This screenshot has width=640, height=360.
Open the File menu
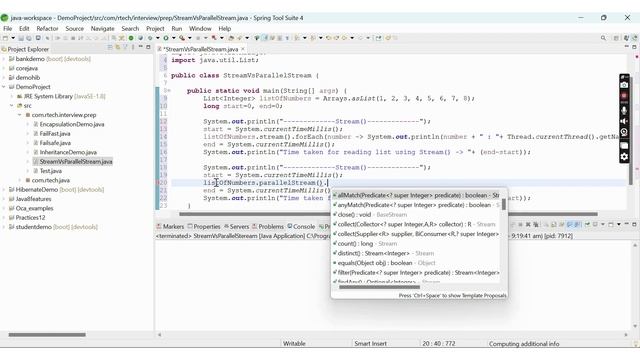(8, 29)
